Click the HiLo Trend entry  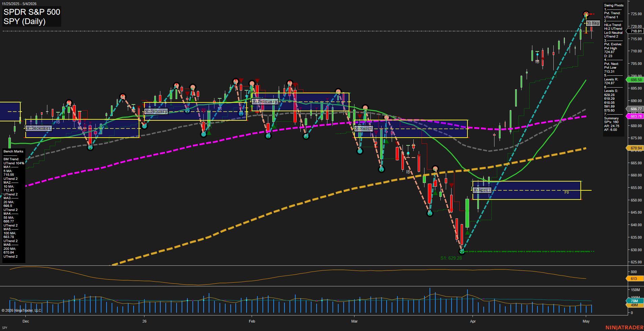tap(613, 31)
